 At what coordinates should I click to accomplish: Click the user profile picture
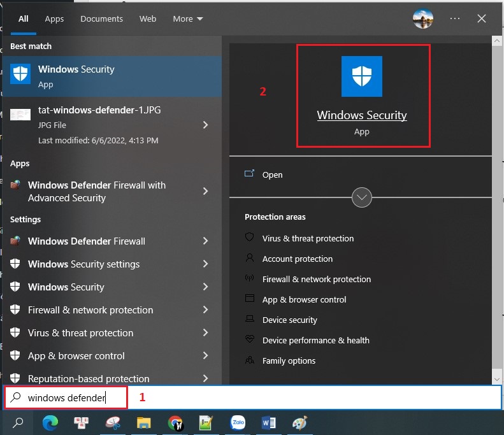pyautogui.click(x=423, y=18)
